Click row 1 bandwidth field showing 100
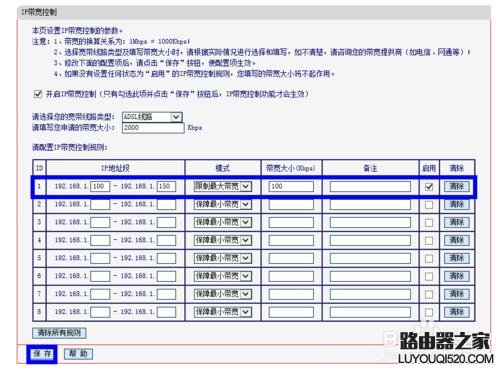 click(291, 186)
